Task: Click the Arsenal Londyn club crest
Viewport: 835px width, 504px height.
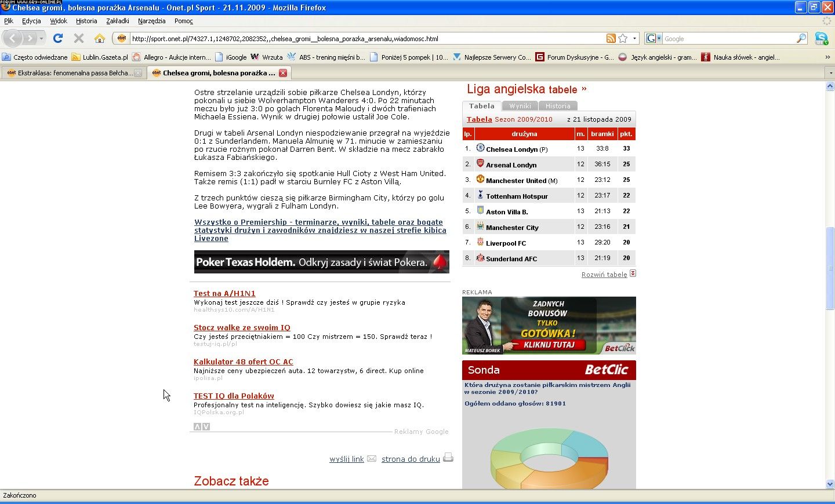Action: [x=480, y=163]
